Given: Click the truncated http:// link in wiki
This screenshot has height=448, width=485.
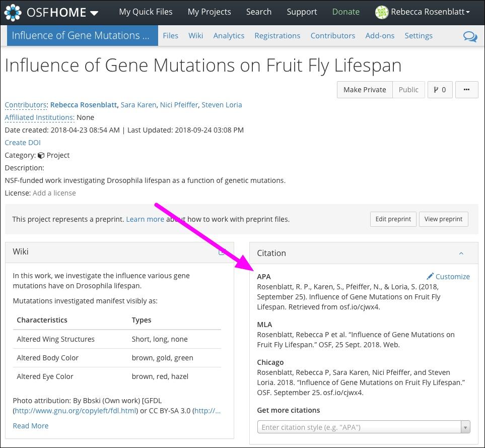Looking at the screenshot, I should 207,411.
